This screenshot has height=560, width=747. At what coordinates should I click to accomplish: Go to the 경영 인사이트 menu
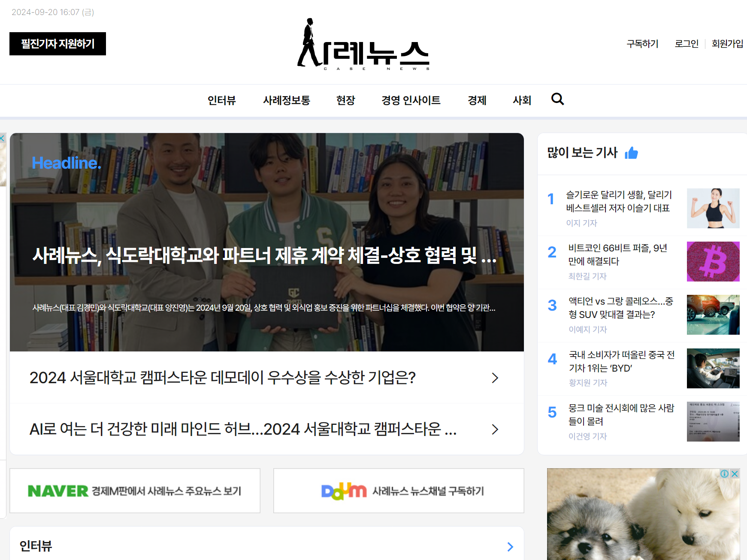(411, 100)
